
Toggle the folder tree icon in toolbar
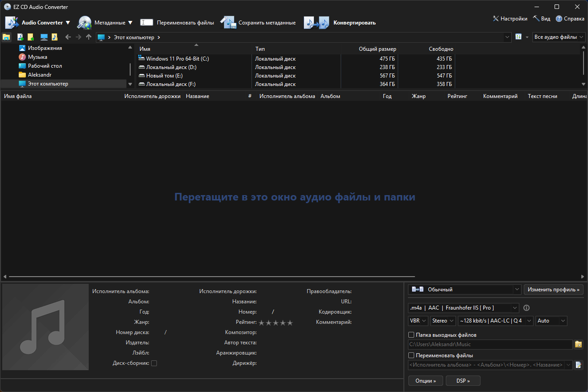tap(6, 37)
